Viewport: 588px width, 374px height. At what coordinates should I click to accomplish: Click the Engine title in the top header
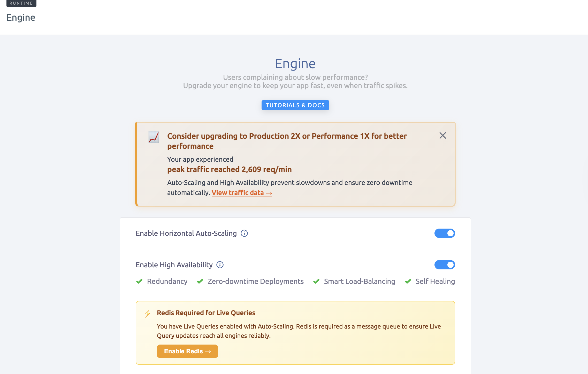(x=21, y=18)
